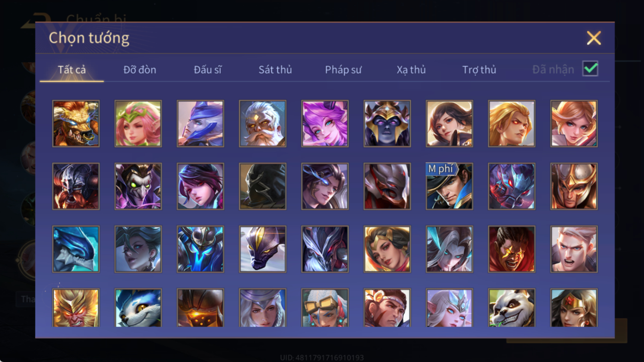
Task: Switch to the 'Pháp sư' tab
Action: (x=343, y=70)
